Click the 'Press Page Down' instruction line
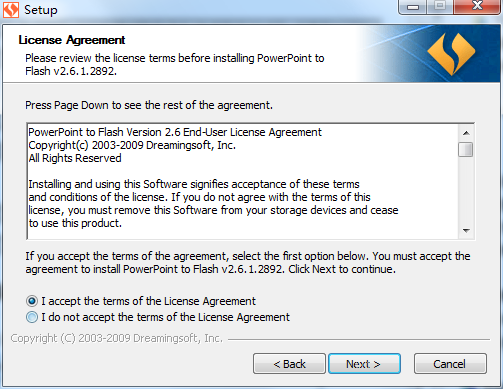Viewport: 503px width, 389px height. point(149,105)
